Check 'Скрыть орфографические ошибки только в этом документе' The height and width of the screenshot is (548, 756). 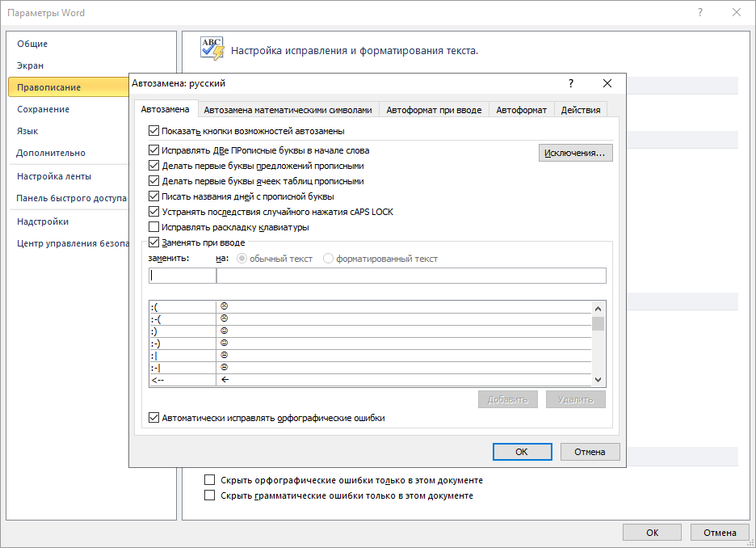pyautogui.click(x=210, y=480)
